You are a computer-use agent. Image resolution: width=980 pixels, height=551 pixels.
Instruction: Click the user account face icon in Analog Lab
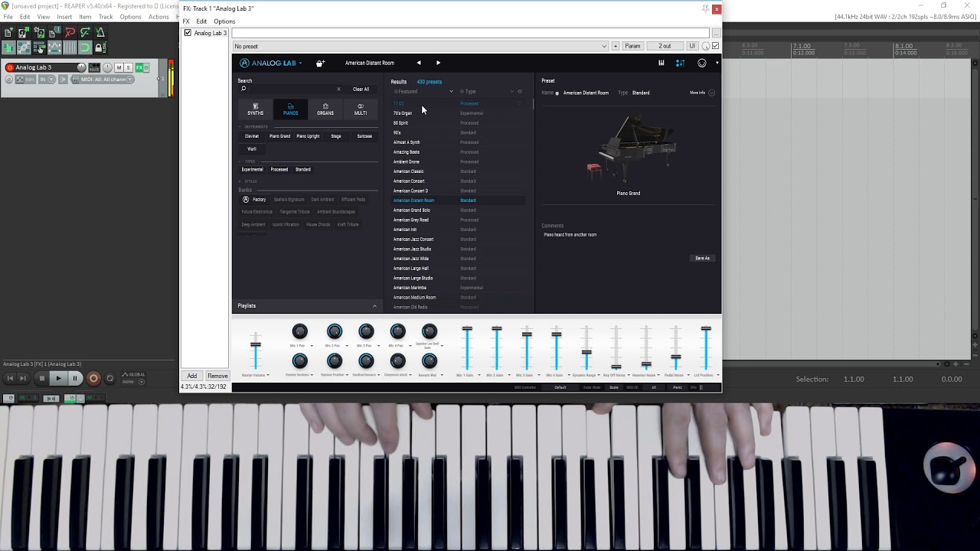[702, 63]
